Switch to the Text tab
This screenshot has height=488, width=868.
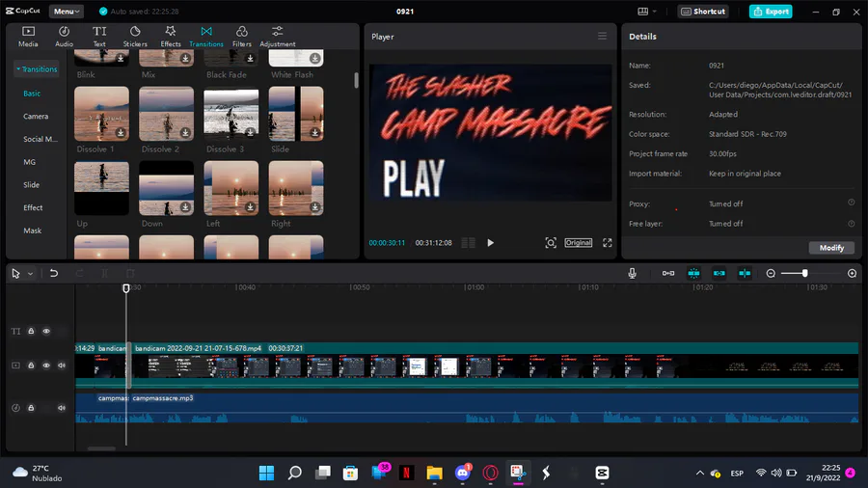99,36
